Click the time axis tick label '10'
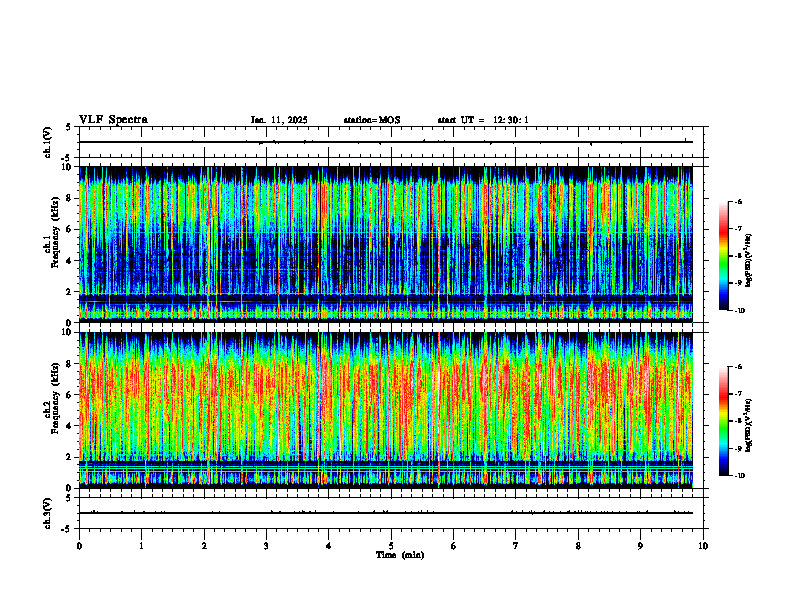Screen dimensions: 792x612 tap(703, 546)
